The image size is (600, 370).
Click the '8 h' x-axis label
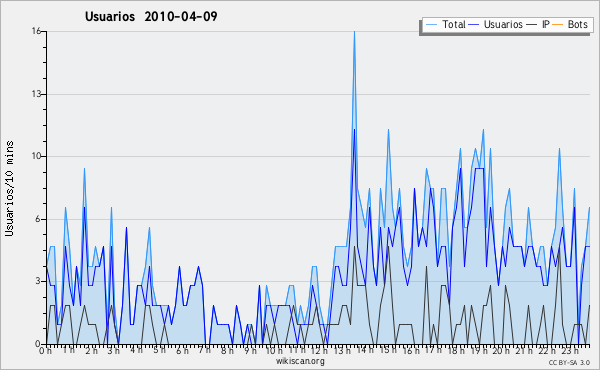[227, 351]
